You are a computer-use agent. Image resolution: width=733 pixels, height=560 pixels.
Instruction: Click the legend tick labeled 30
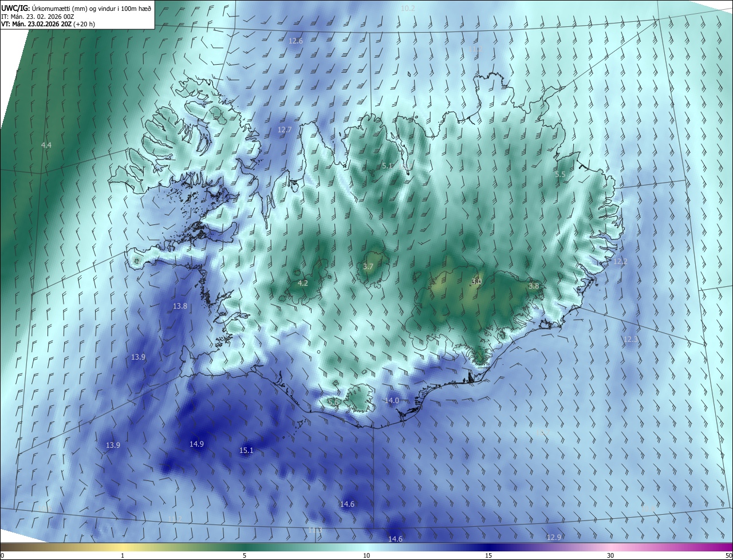click(610, 555)
